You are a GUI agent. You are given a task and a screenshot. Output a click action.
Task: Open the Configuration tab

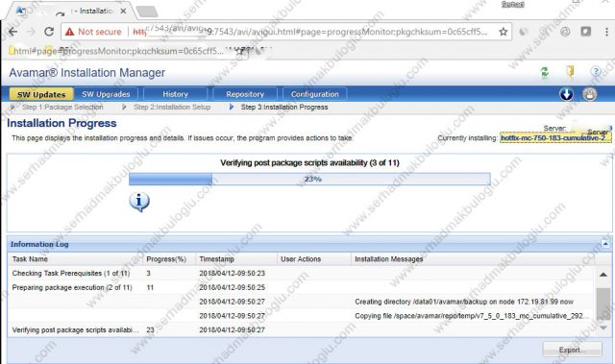(314, 94)
